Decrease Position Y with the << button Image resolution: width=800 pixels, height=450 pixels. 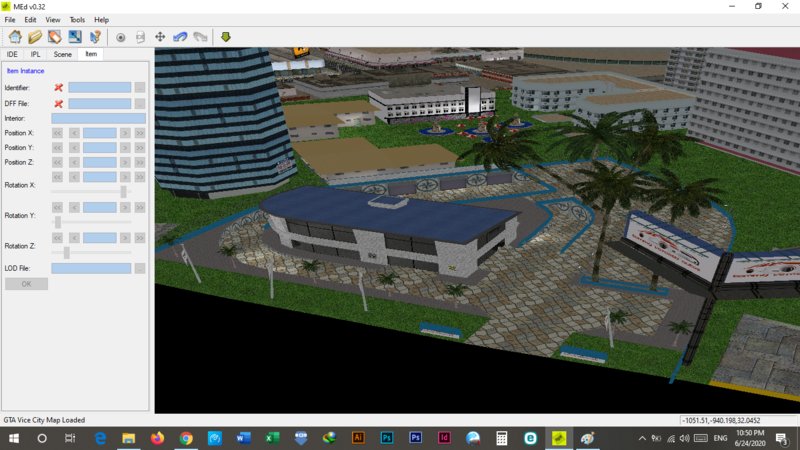tap(57, 148)
